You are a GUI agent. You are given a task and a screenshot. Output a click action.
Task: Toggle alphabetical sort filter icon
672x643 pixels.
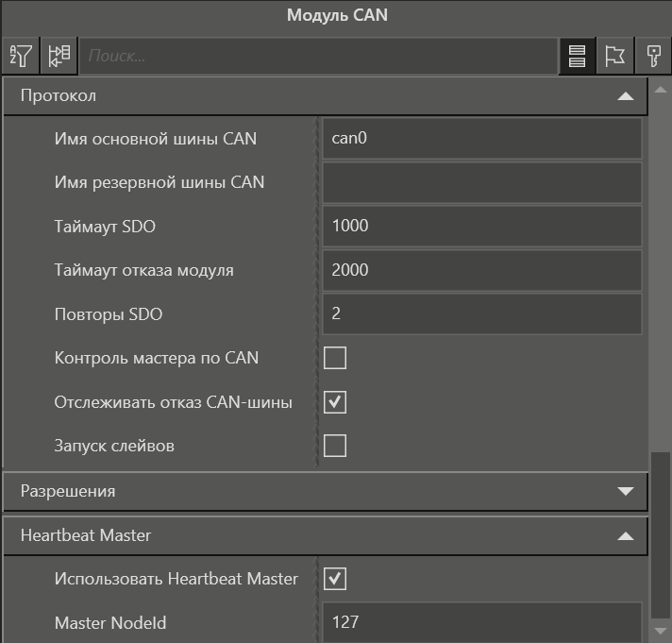(21, 56)
